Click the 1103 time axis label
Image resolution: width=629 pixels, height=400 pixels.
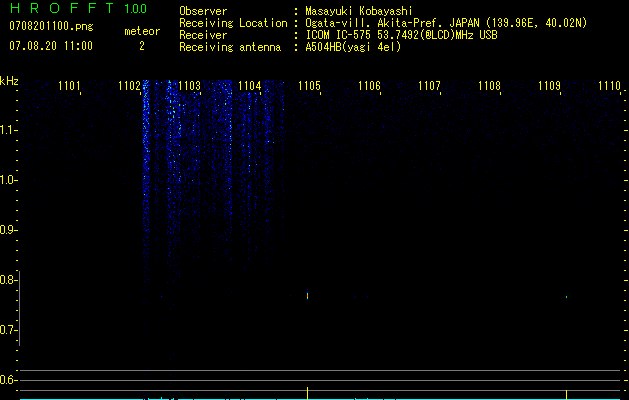[x=189, y=86]
